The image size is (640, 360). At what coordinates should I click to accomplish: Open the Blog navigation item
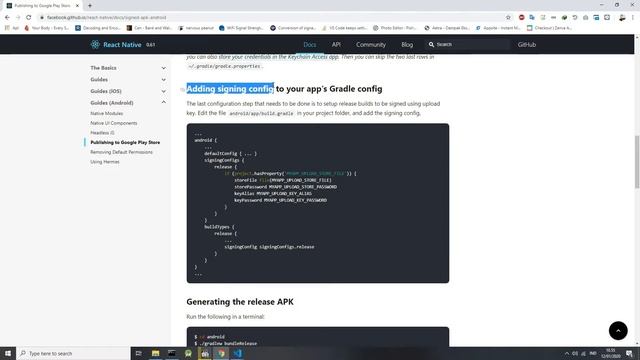pos(407,44)
